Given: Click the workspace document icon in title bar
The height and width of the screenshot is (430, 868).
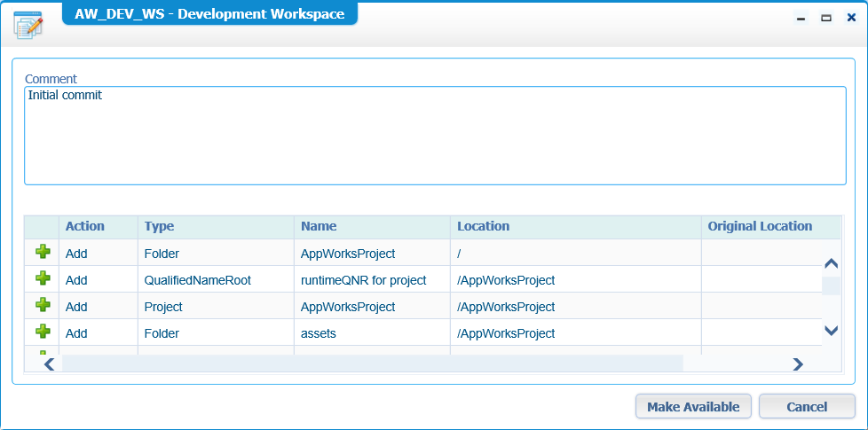Looking at the screenshot, I should (x=28, y=24).
